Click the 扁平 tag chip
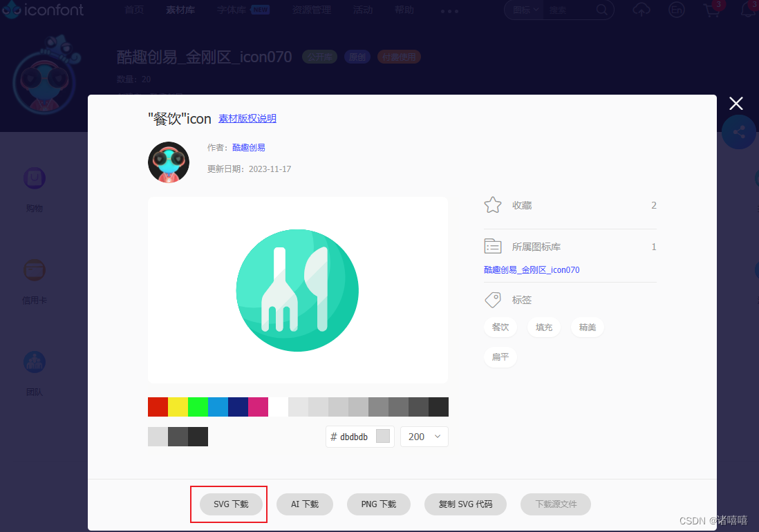This screenshot has height=532, width=759. click(500, 357)
